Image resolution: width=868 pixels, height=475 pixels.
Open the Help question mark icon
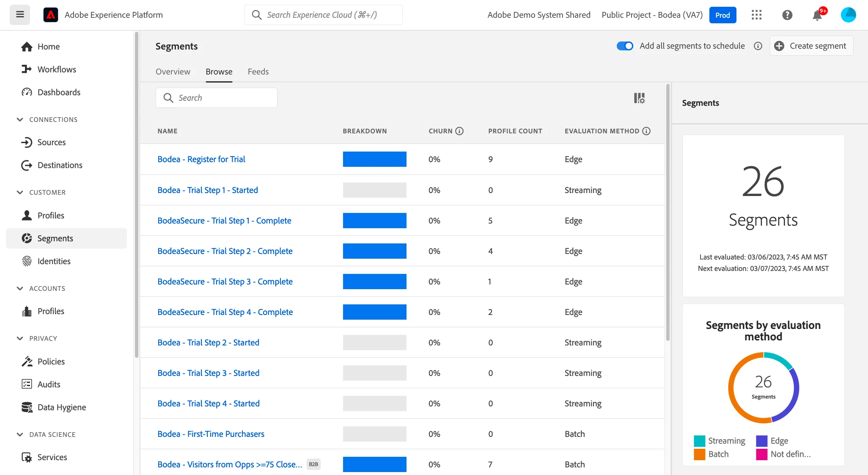pyautogui.click(x=787, y=15)
